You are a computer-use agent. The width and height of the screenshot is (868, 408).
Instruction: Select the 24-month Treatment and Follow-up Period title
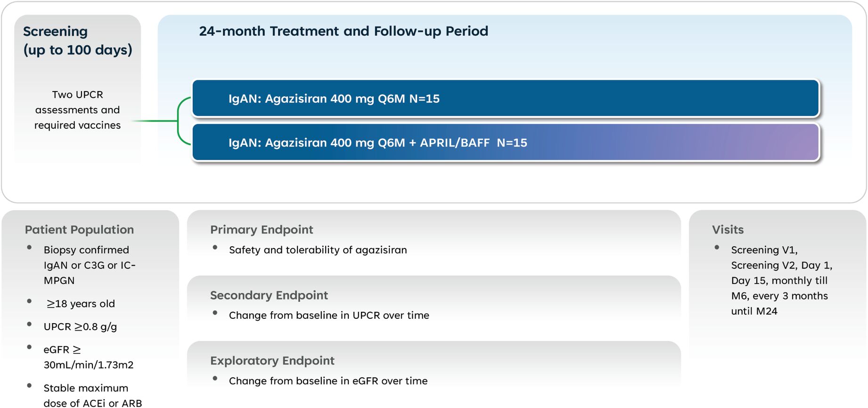pos(344,31)
